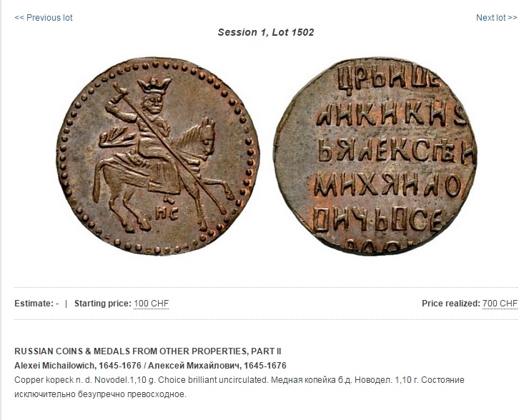Click the Estimate label
This screenshot has width=529, height=420.
point(34,304)
